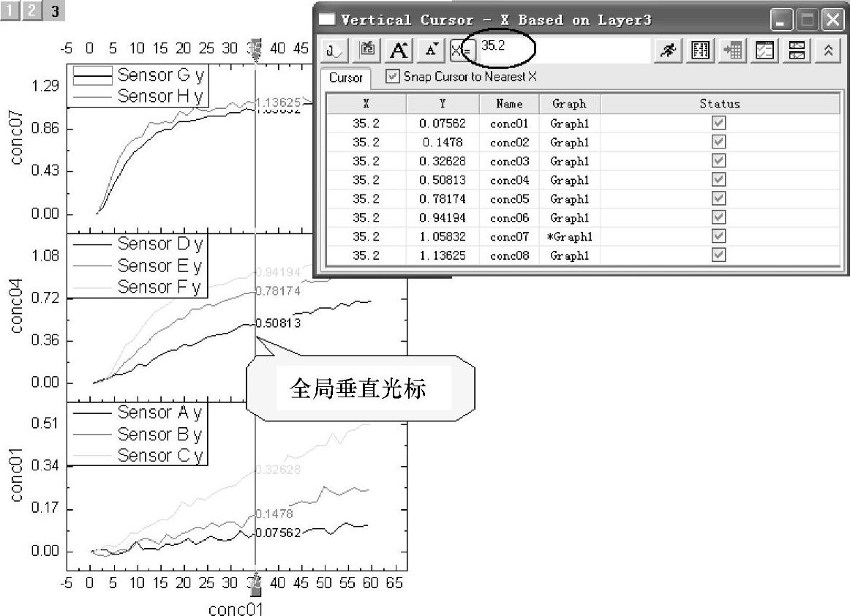Click Y value 0.07562 cell
This screenshot has height=616, width=850.
tap(443, 124)
